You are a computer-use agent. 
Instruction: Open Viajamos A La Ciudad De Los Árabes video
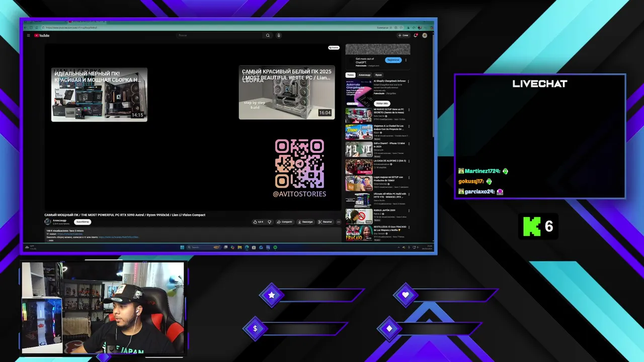click(359, 132)
